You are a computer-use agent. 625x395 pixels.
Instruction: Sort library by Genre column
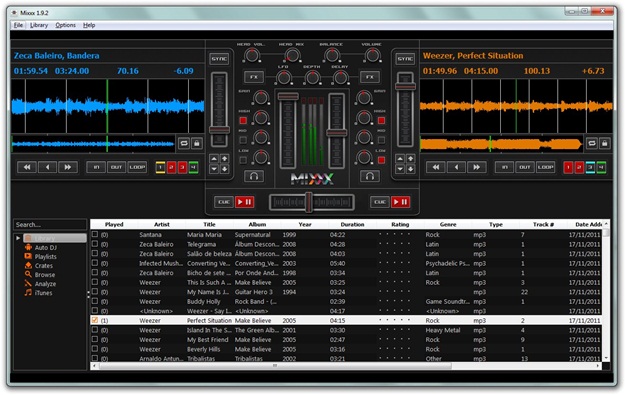448,224
